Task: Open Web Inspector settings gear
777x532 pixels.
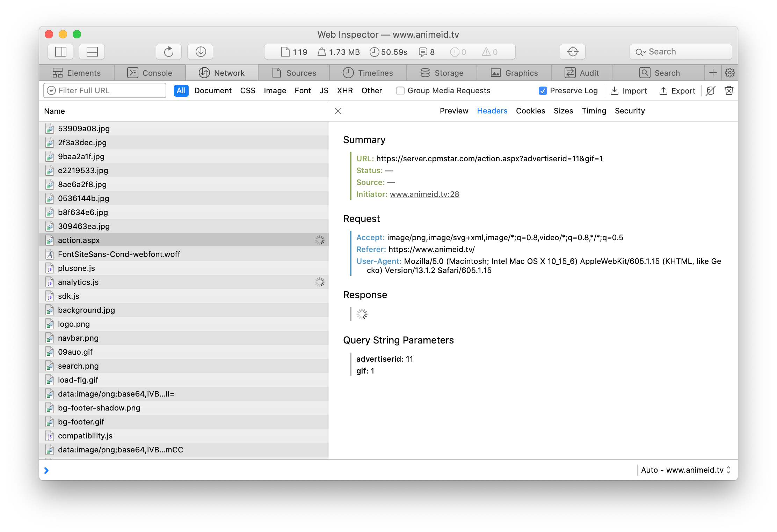Action: [729, 73]
